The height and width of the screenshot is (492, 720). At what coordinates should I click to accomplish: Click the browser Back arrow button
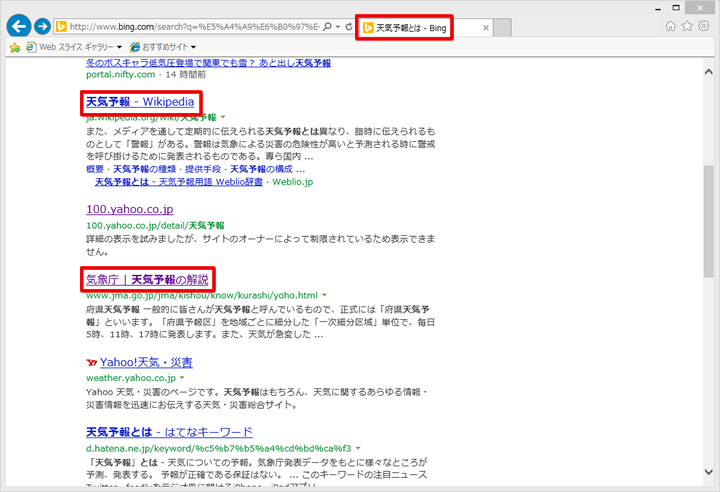point(19,26)
